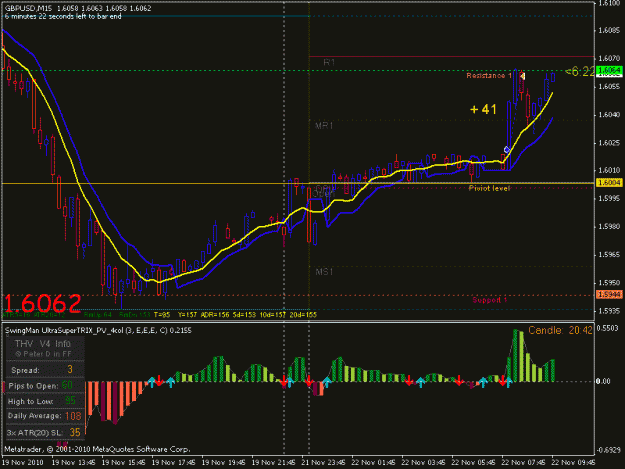Click the MetaQuotes Software Corp. copyright text
This screenshot has width=625, height=469.
(97, 449)
